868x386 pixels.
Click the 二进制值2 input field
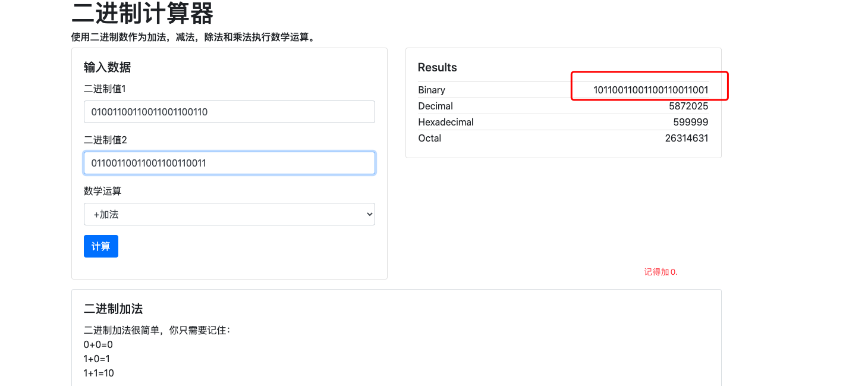coord(229,163)
